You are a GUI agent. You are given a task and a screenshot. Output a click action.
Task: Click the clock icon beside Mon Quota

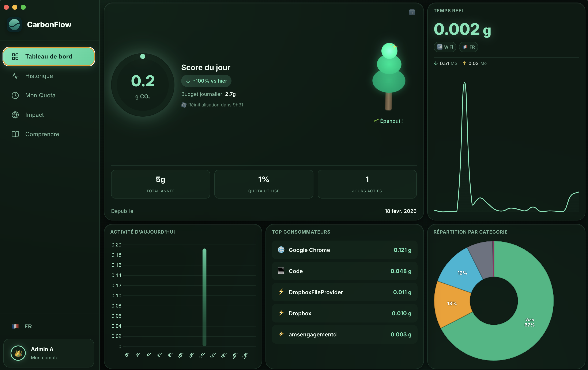(x=15, y=95)
